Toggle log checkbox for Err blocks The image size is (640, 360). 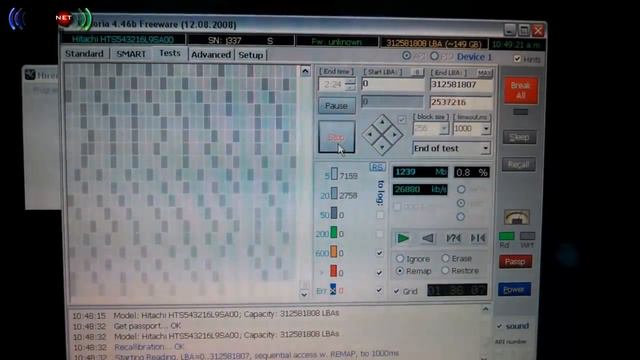coord(379,290)
